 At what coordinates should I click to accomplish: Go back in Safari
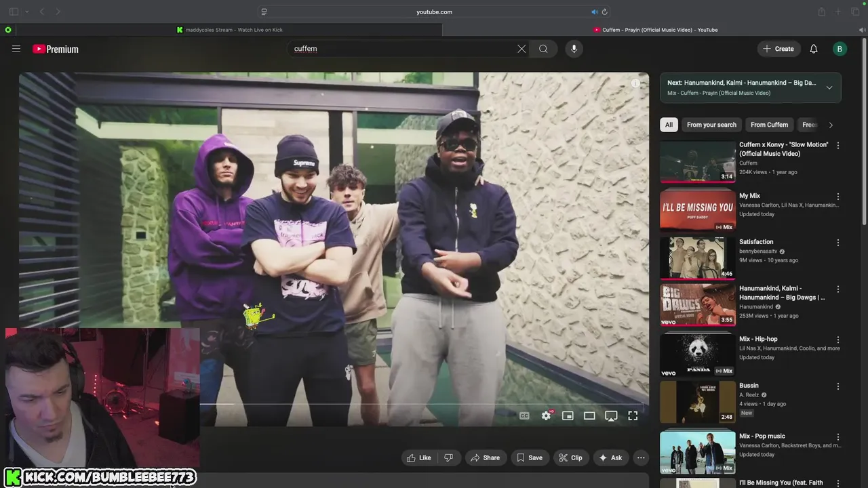click(41, 12)
